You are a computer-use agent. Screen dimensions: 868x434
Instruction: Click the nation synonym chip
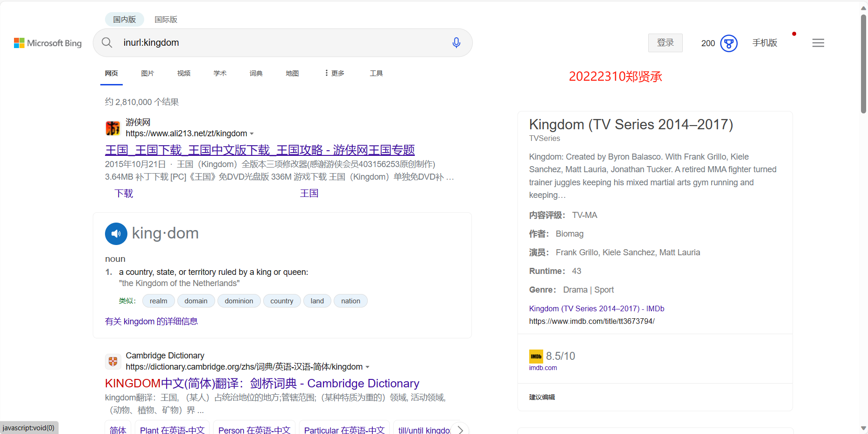[350, 301]
